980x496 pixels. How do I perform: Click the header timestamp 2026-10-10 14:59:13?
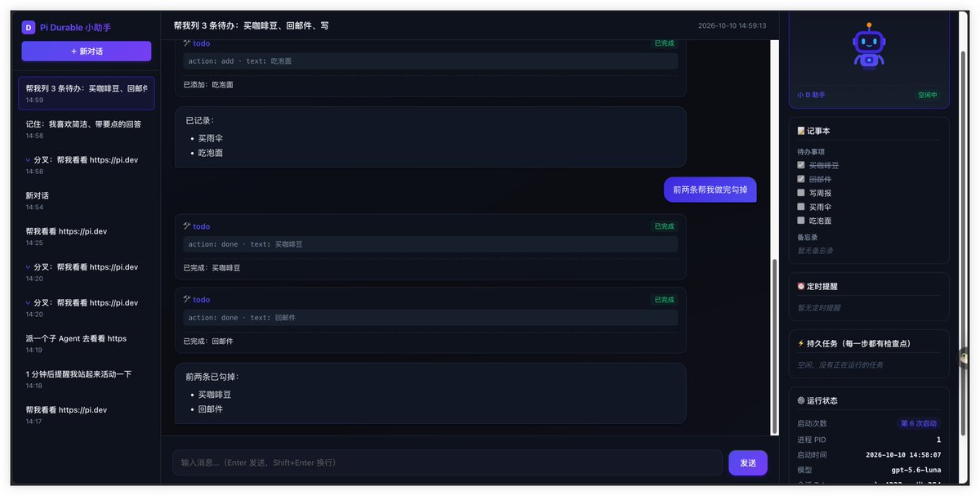732,26
